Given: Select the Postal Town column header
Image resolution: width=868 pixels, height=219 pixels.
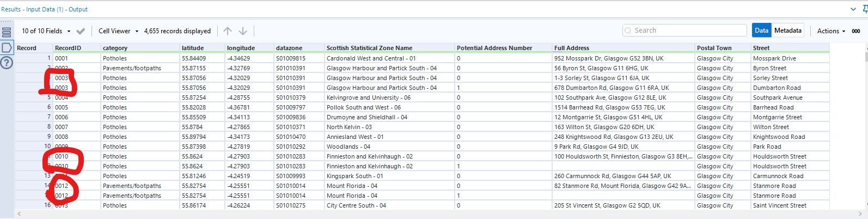Looking at the screenshot, I should click(x=714, y=48).
